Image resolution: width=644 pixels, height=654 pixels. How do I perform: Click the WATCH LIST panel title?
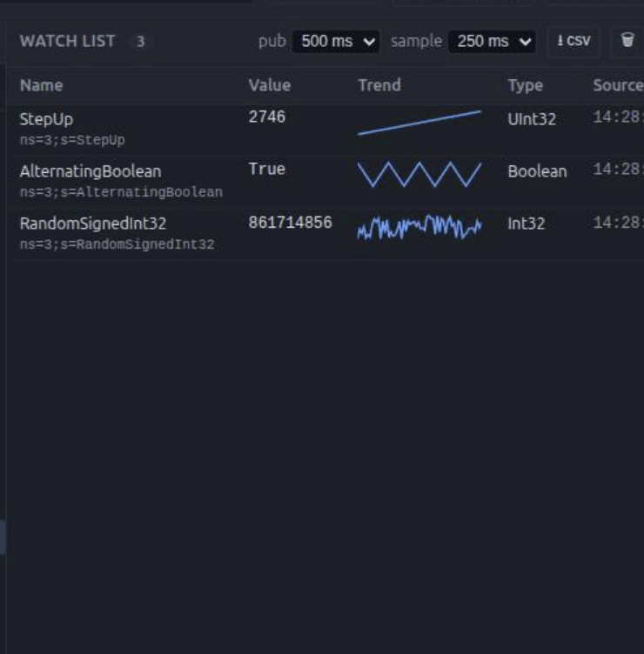click(x=67, y=41)
